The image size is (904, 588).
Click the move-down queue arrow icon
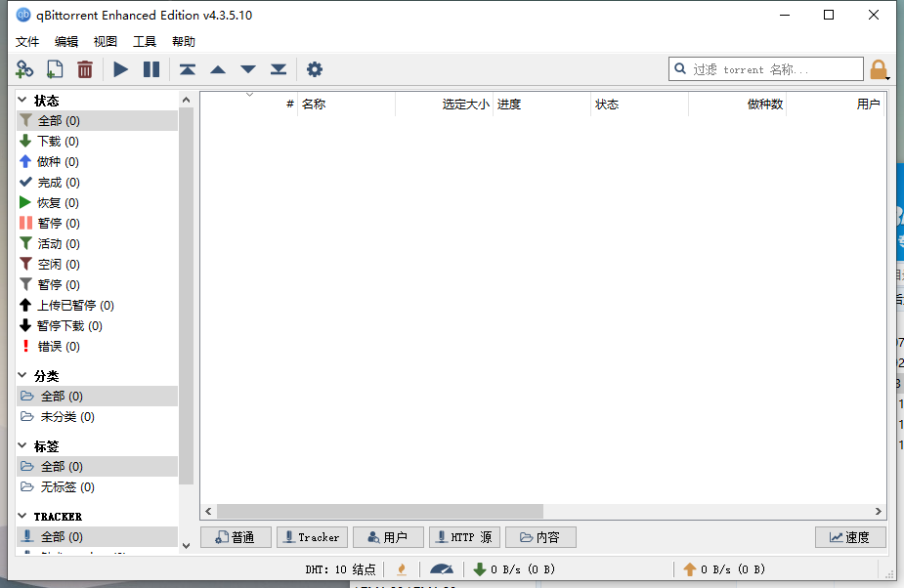[247, 68]
